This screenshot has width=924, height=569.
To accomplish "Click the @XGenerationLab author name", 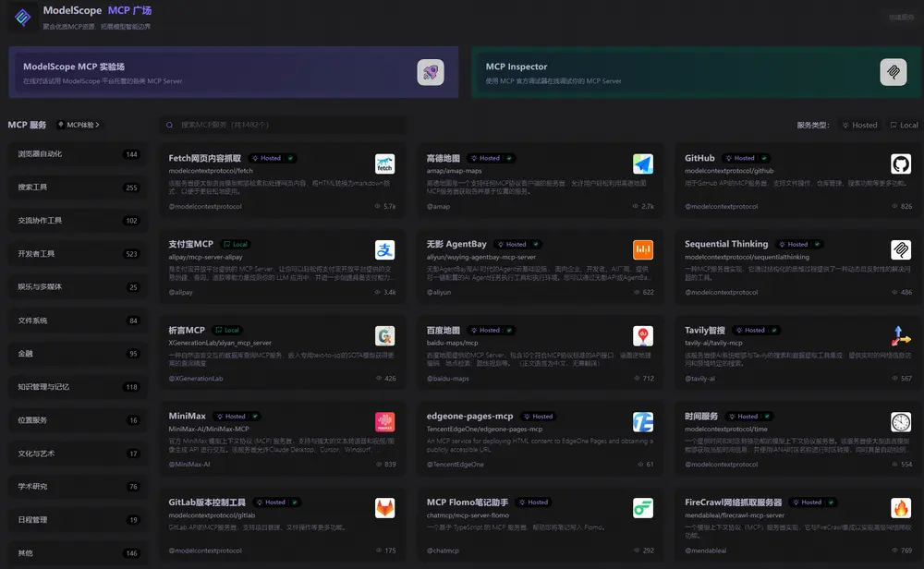I will tap(196, 378).
